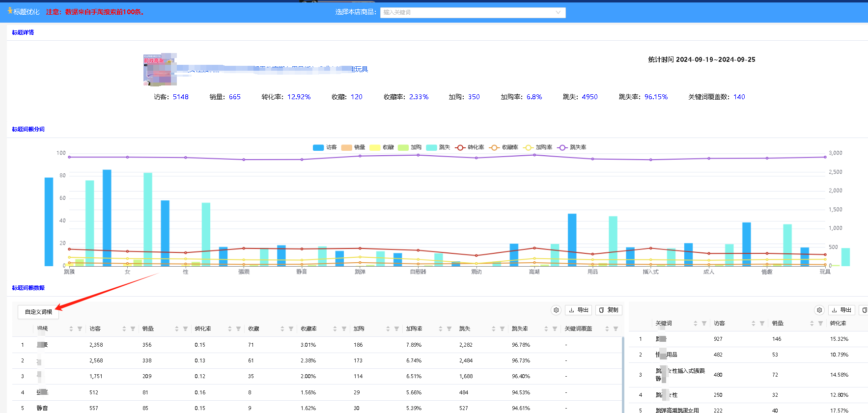Image resolution: width=868 pixels, height=413 pixels.
Task: Open column settings gear in left table
Action: (x=556, y=310)
